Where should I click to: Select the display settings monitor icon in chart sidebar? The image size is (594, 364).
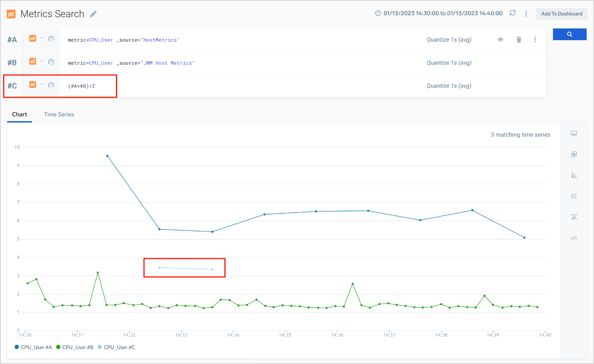pos(574,133)
